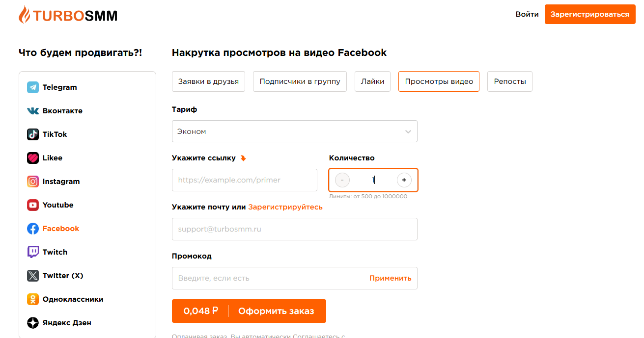Open the Яндекс Дзен icon

click(33, 323)
